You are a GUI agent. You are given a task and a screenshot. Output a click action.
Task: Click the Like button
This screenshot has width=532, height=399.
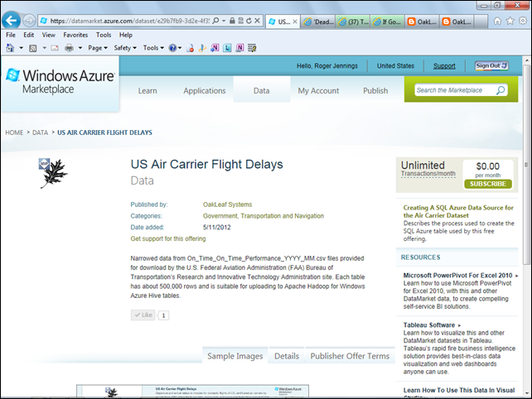click(143, 315)
